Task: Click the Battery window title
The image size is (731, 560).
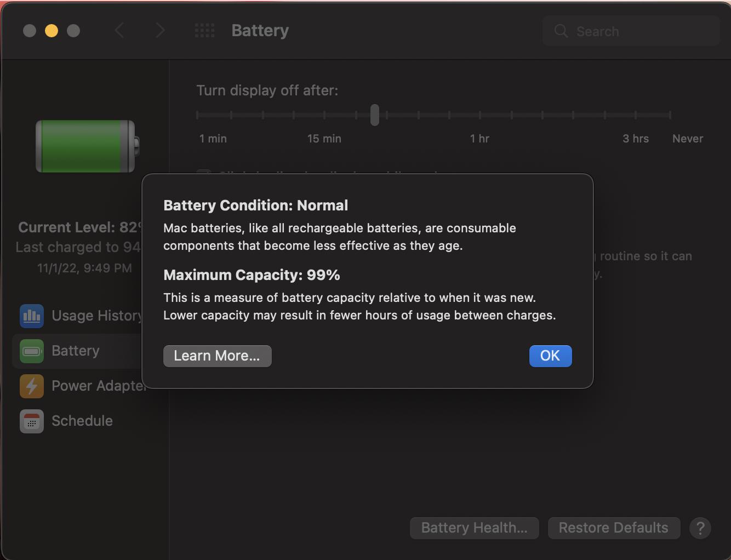Action: coord(260,31)
